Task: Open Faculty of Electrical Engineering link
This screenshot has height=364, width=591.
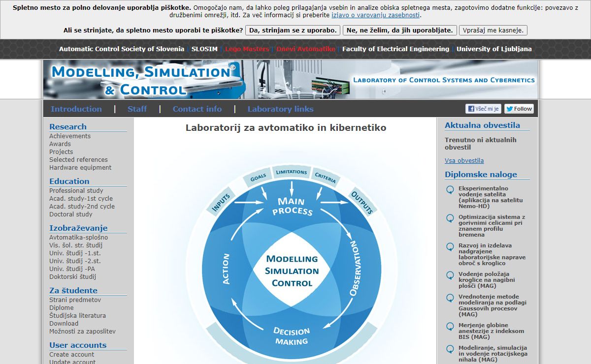Action: [395, 49]
